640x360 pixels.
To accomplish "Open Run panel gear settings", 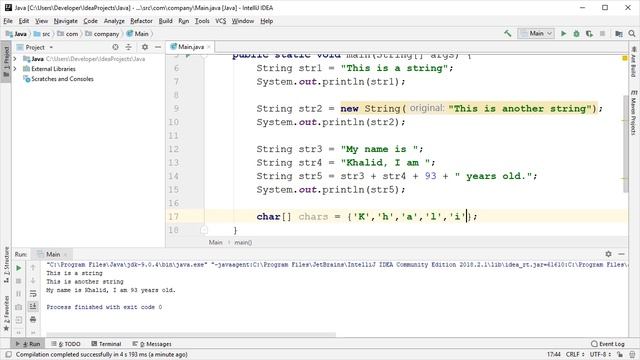I will click(609, 254).
